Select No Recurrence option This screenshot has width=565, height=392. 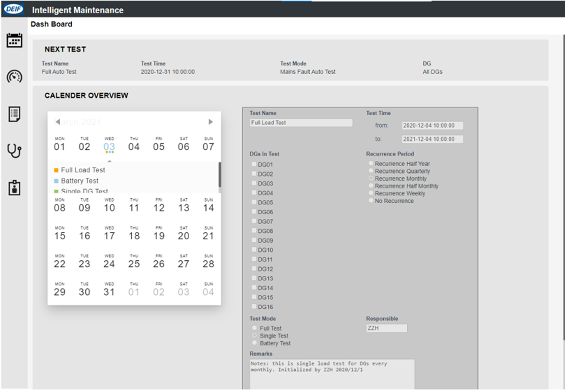point(371,200)
